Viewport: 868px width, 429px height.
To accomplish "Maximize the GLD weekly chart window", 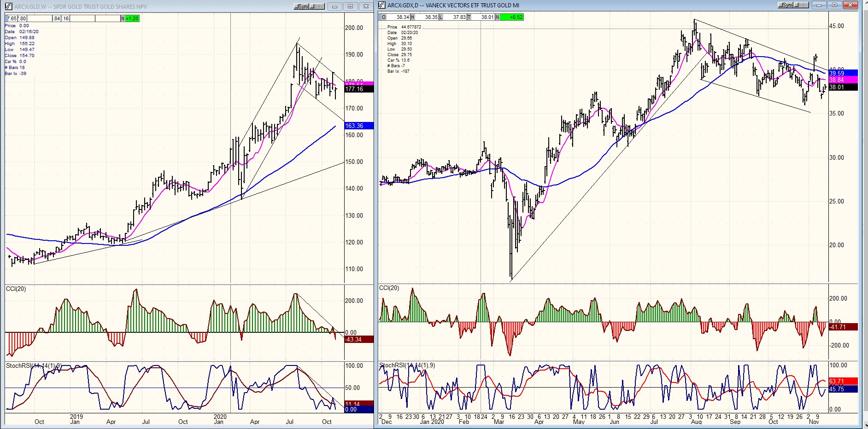I will click(x=350, y=6).
